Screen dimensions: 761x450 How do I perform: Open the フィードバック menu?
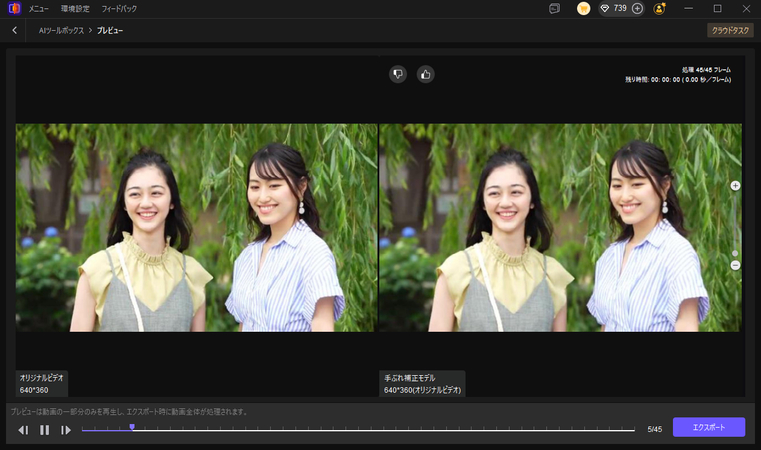pyautogui.click(x=119, y=9)
